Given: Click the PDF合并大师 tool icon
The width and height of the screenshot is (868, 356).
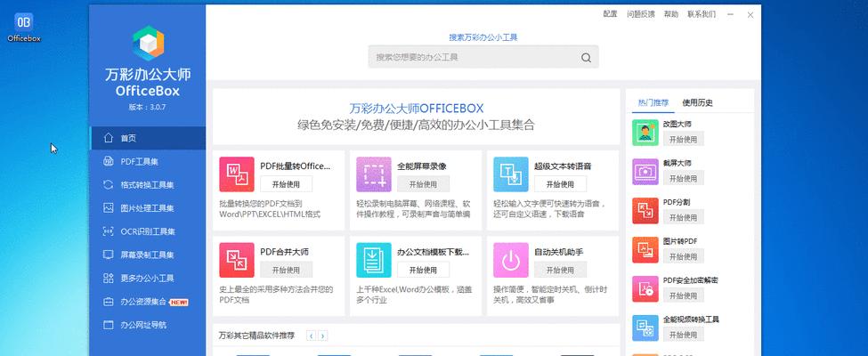Looking at the screenshot, I should (x=237, y=260).
